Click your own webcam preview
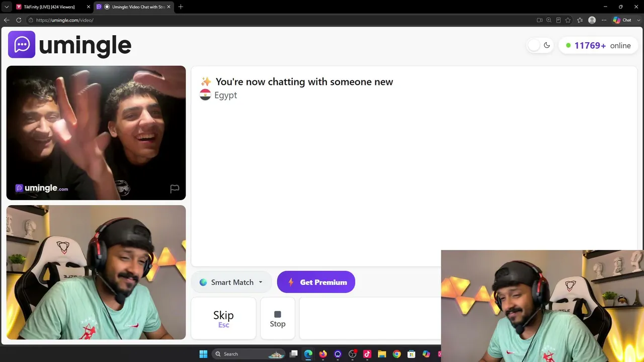Screen dimensions: 644x362 click(x=96, y=272)
